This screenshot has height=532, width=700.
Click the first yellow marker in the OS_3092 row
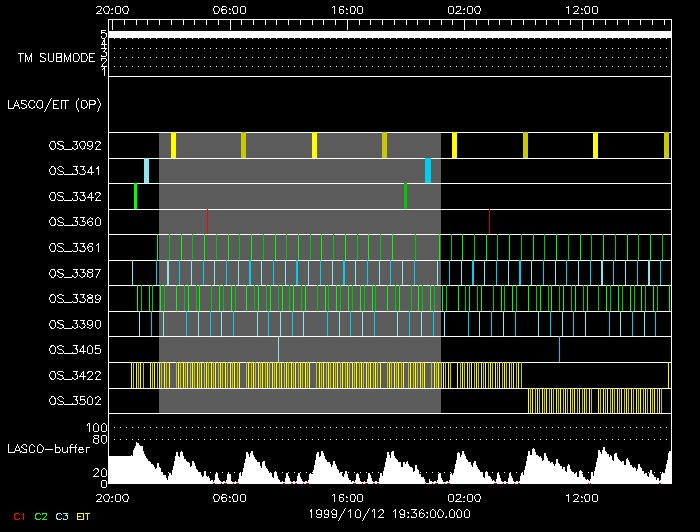173,145
